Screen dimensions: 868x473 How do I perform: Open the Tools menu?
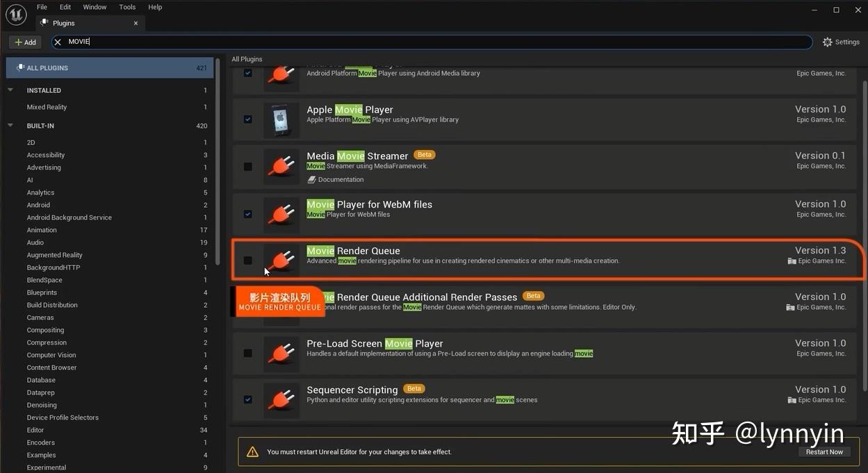pos(127,7)
